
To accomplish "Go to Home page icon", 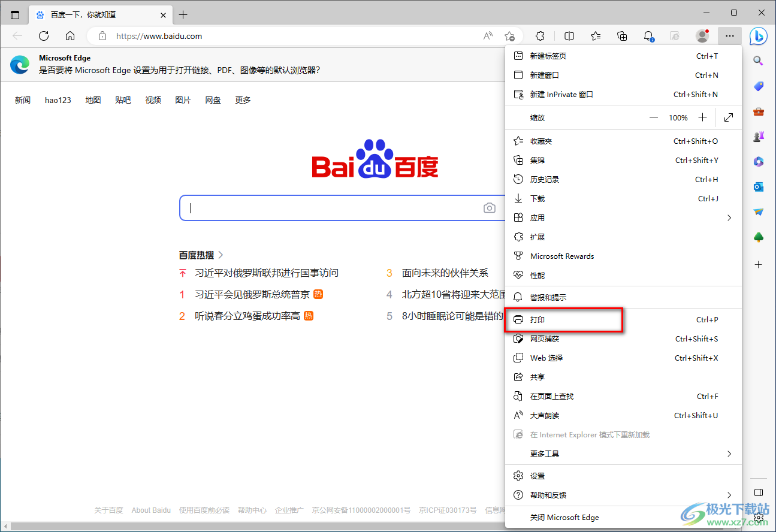I will 70,36.
